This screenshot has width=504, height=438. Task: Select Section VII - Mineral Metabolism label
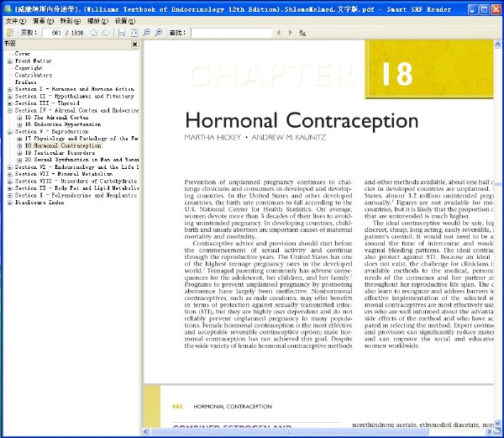pos(64,174)
